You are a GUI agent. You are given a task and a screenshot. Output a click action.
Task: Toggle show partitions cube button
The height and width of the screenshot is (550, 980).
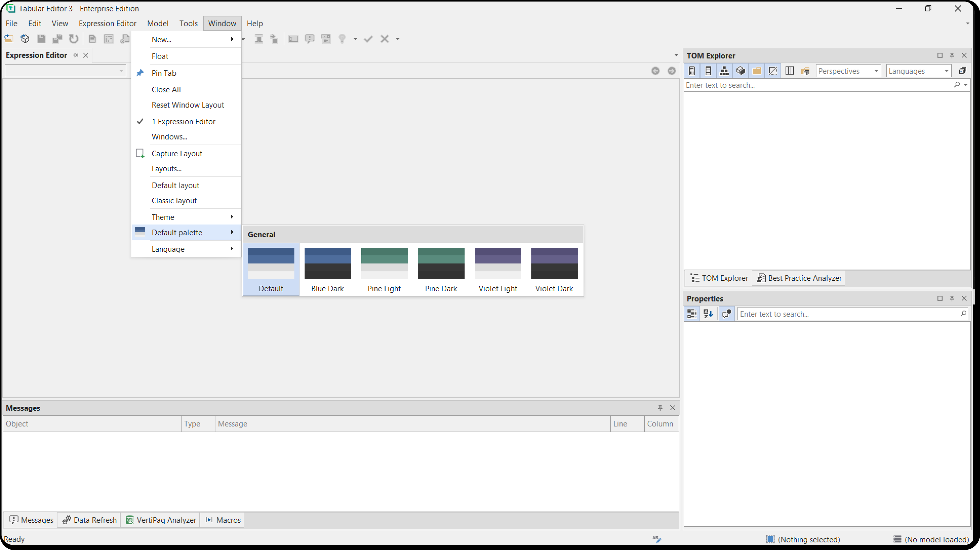point(740,71)
